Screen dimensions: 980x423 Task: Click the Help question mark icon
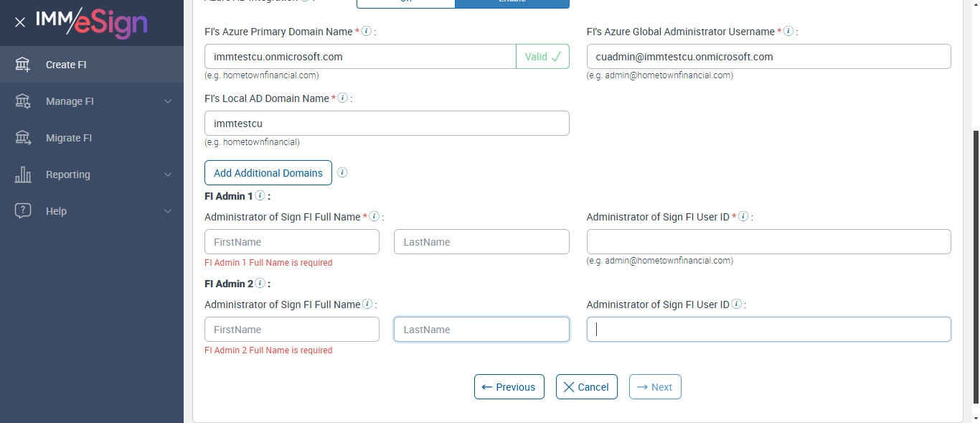[23, 211]
